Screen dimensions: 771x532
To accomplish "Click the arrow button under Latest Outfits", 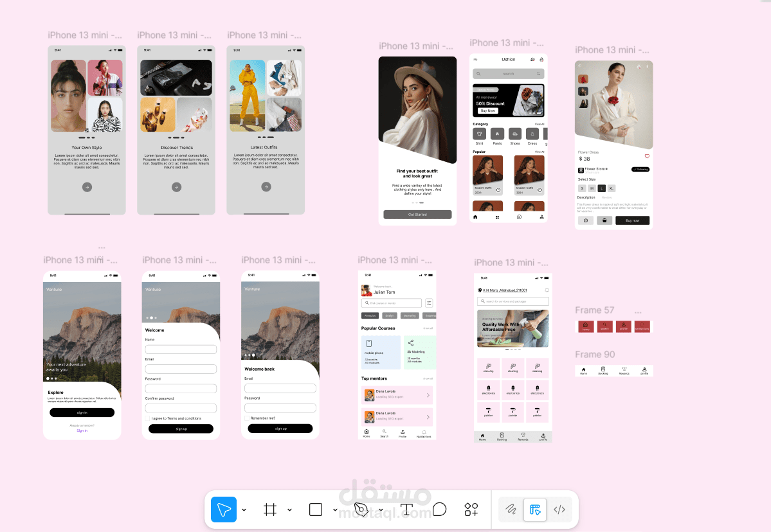I will [x=266, y=187].
